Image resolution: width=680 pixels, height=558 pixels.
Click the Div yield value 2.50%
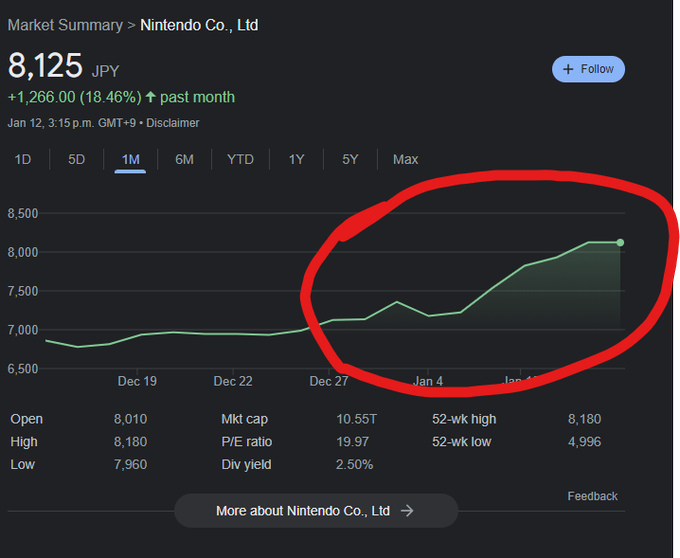(354, 464)
